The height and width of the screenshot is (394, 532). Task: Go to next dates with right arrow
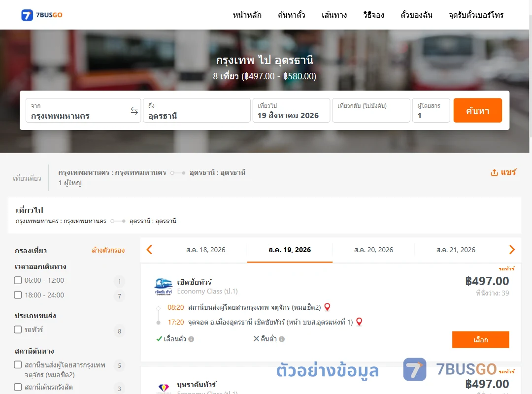pos(512,250)
